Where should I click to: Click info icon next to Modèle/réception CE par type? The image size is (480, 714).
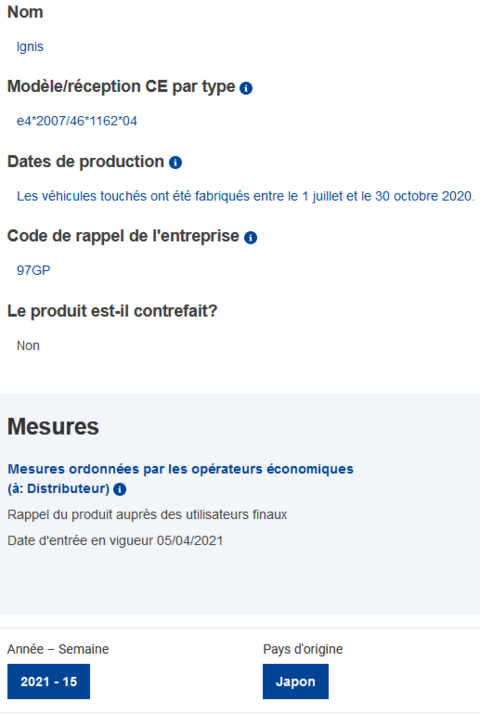[246, 88]
